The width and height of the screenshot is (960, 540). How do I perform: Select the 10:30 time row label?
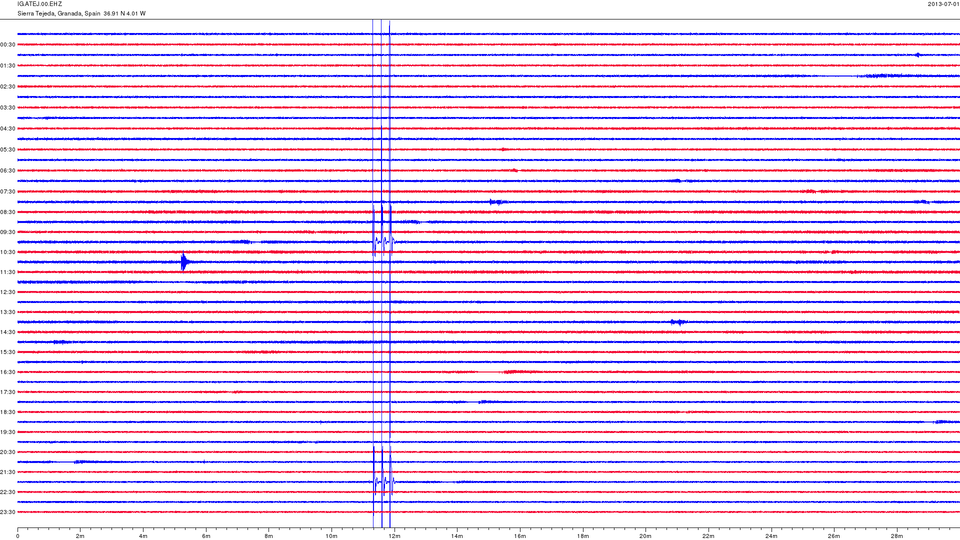pos(8,252)
